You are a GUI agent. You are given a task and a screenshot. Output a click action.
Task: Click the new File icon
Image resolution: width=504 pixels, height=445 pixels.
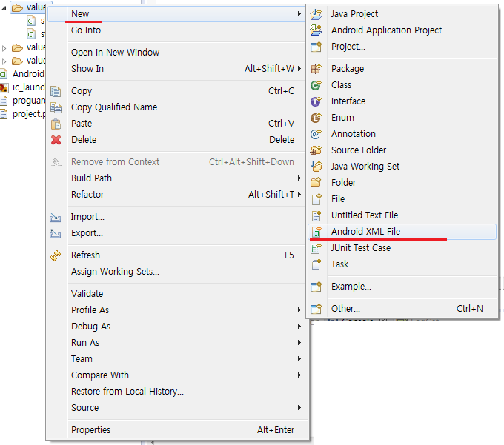tap(316, 199)
